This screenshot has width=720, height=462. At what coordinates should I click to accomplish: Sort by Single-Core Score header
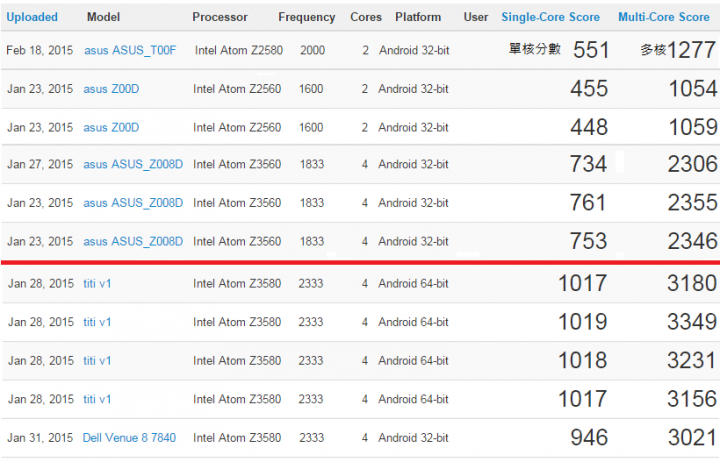point(550,17)
